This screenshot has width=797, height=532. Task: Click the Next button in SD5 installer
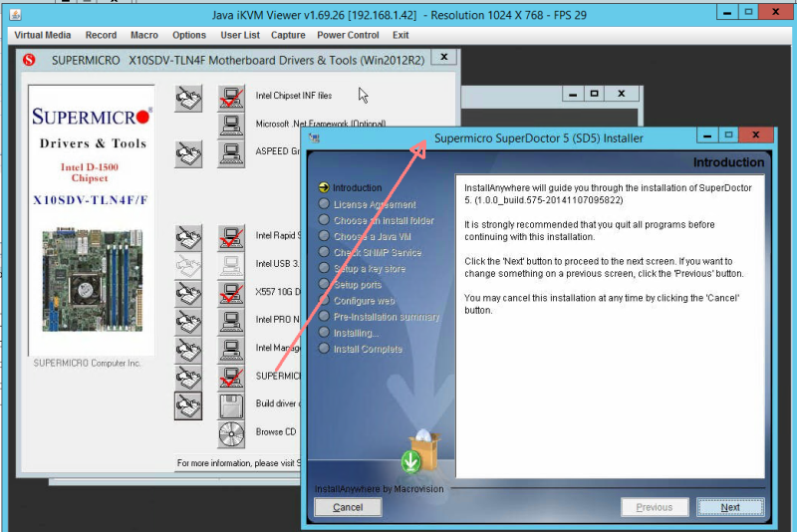730,507
